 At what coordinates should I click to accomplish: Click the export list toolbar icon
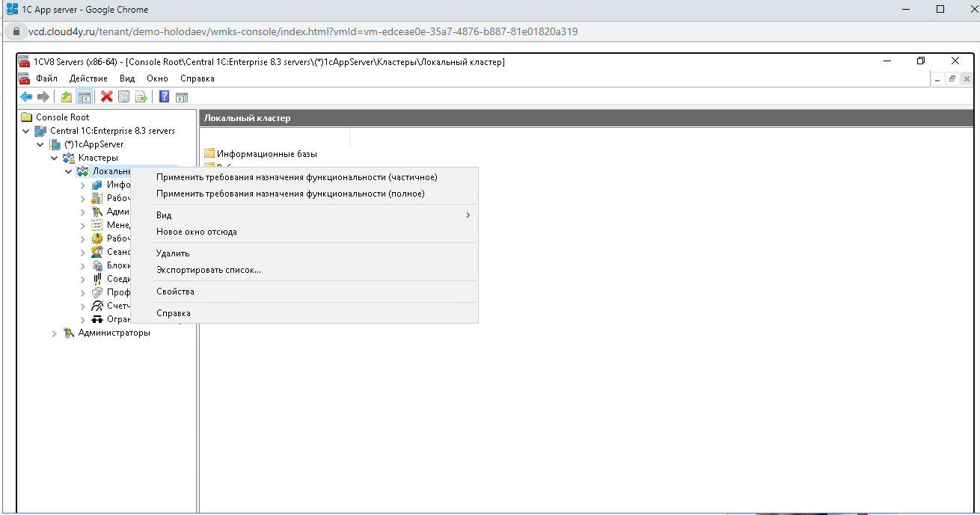(141, 96)
